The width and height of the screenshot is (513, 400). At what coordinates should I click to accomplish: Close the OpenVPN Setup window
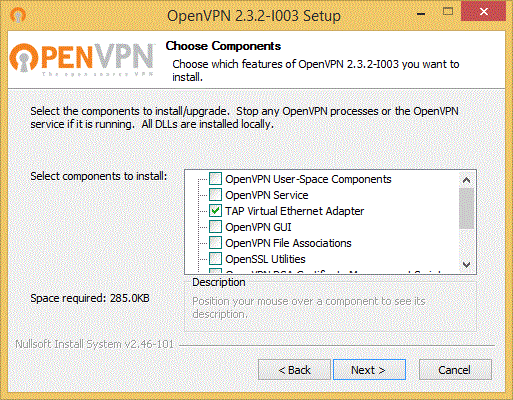[x=483, y=12]
